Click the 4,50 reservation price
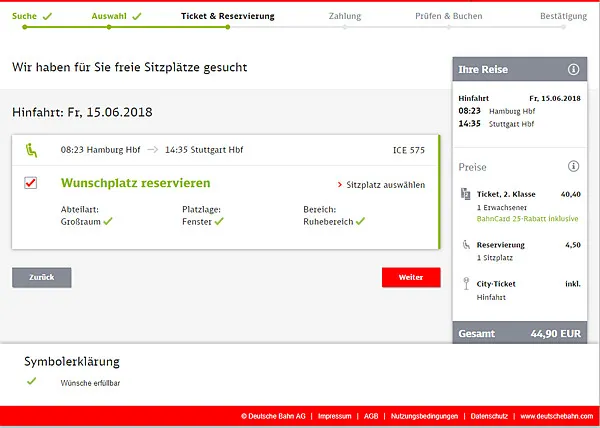 (x=573, y=245)
